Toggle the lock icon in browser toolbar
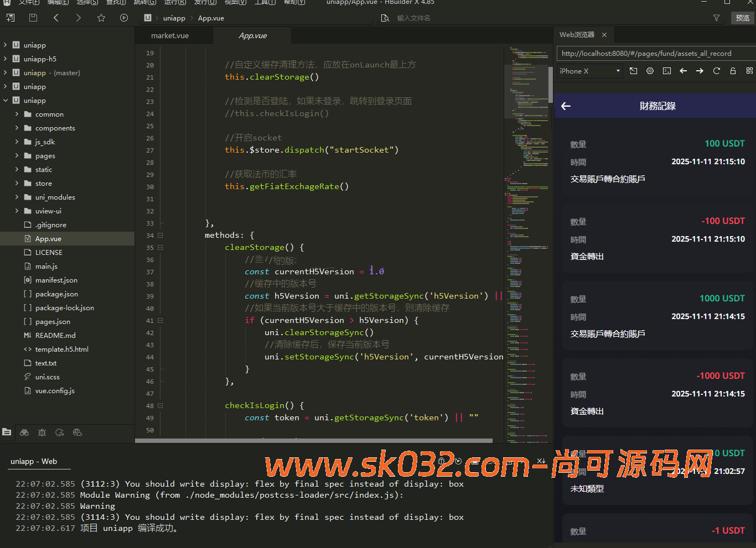The width and height of the screenshot is (756, 548). (x=733, y=71)
